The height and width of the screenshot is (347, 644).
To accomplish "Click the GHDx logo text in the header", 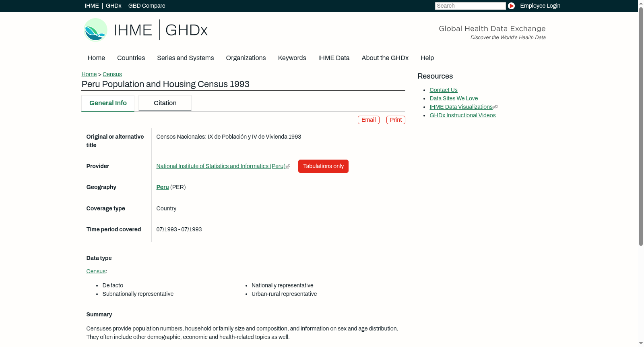I will pyautogui.click(x=186, y=30).
